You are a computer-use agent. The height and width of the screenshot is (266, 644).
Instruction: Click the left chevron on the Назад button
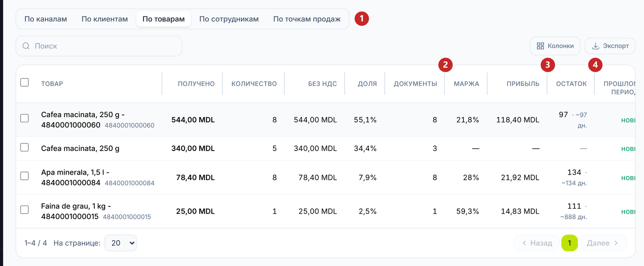point(524,243)
